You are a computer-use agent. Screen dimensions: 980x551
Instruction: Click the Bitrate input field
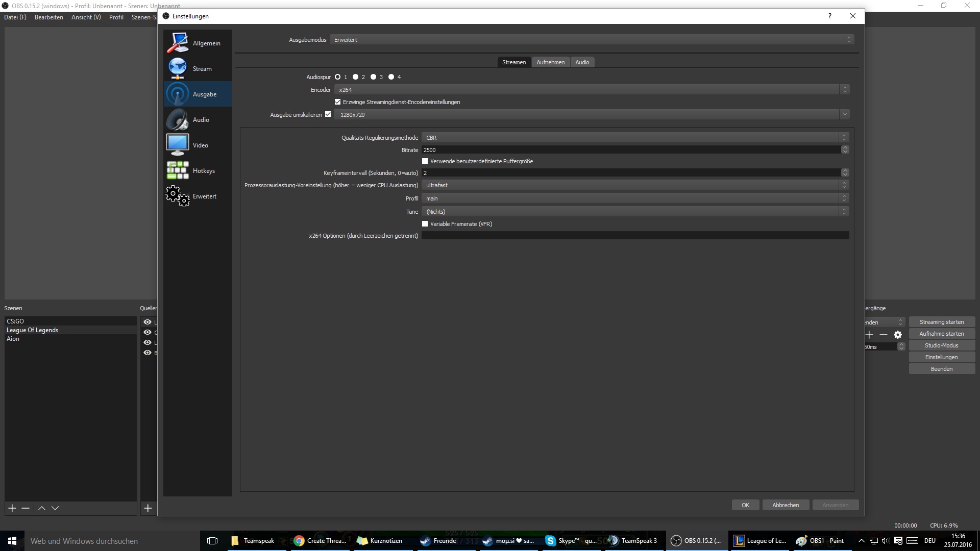pyautogui.click(x=633, y=149)
